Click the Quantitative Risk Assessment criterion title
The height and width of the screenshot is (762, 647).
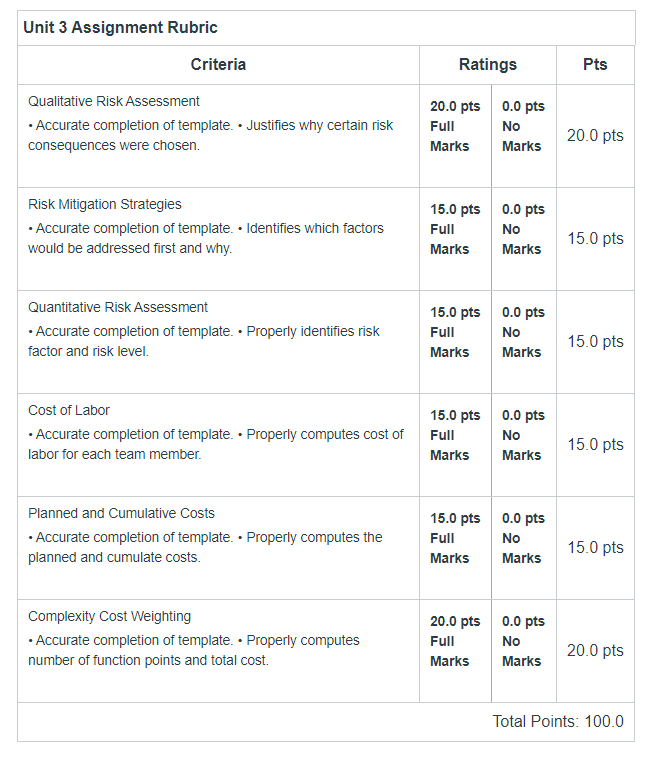click(118, 307)
